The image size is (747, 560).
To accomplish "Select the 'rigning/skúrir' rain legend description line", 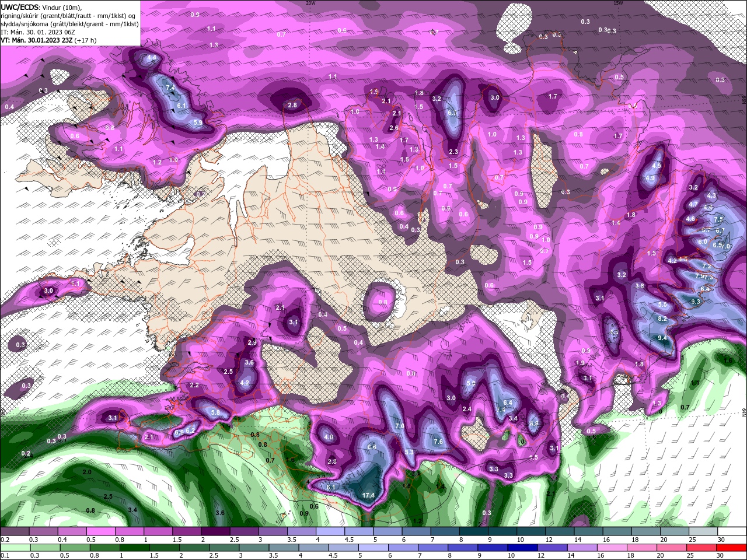I will coord(67,15).
